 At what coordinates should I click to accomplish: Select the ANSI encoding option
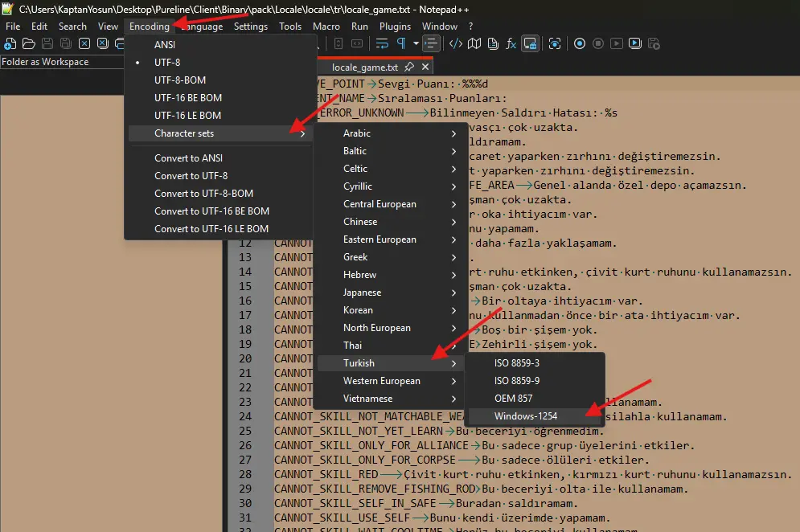(165, 45)
